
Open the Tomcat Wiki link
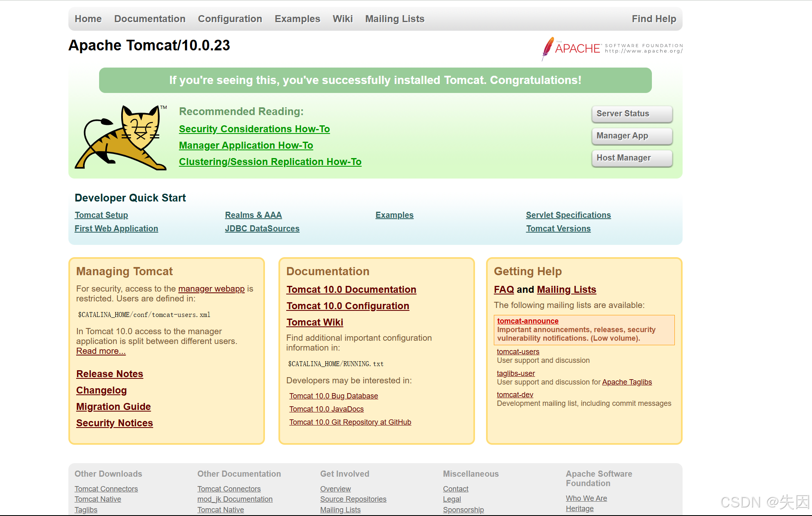tap(315, 322)
